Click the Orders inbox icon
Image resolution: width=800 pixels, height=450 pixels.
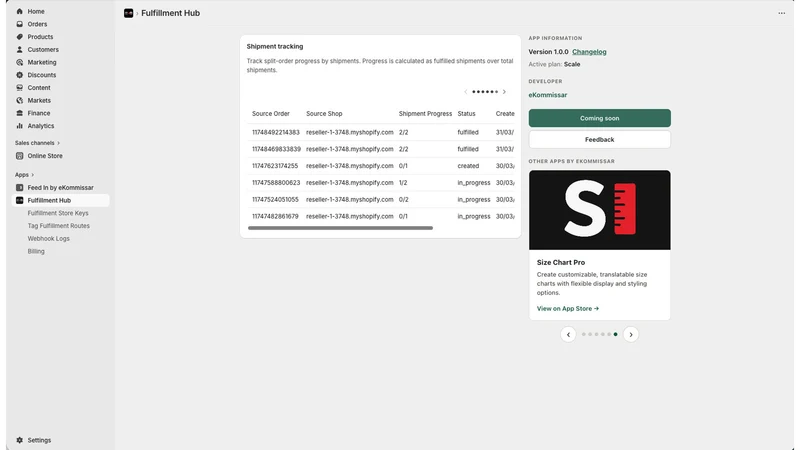click(19, 24)
